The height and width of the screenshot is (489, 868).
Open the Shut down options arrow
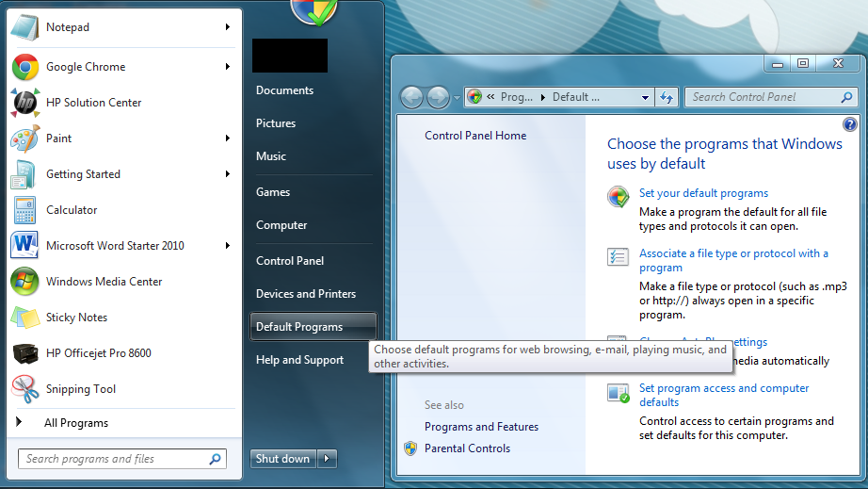coord(327,459)
